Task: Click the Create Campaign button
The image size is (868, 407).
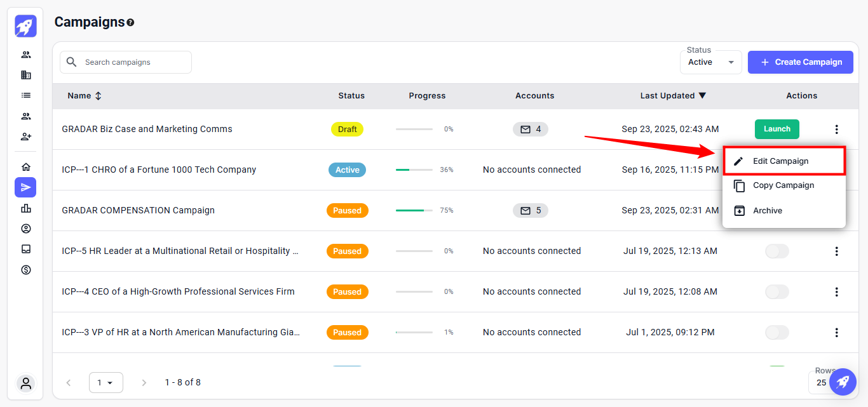Action: coord(800,62)
